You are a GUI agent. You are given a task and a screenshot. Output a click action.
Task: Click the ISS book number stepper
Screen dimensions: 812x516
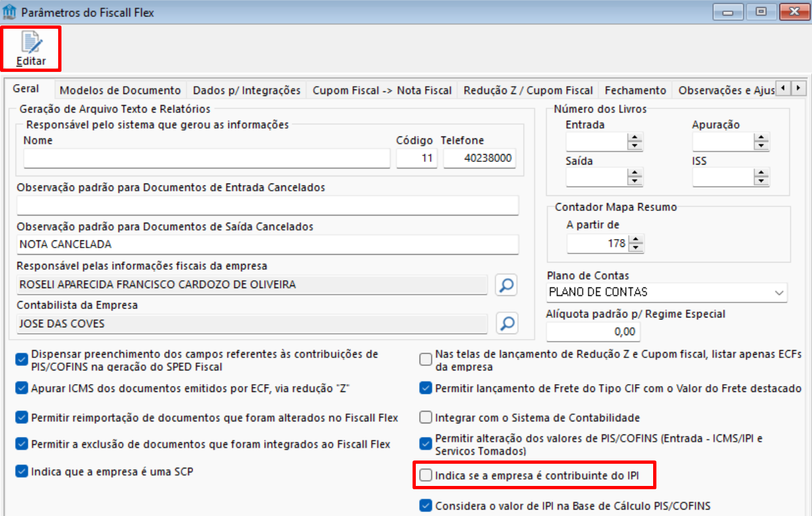pyautogui.click(x=761, y=177)
